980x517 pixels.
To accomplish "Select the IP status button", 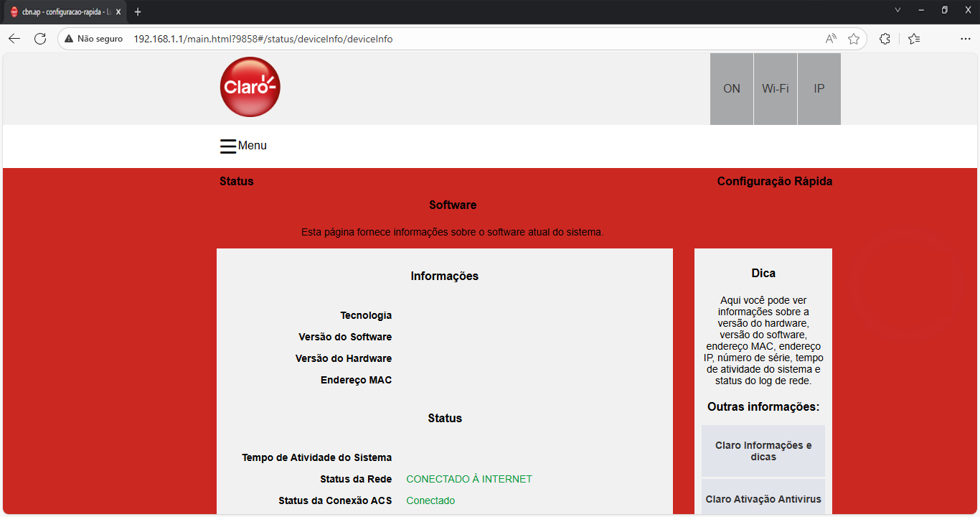I will [819, 89].
